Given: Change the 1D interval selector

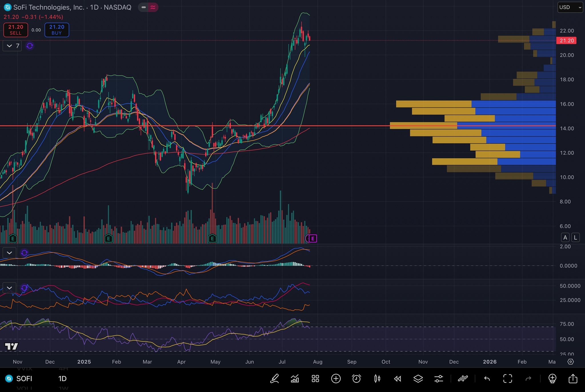Looking at the screenshot, I should click(x=62, y=379).
